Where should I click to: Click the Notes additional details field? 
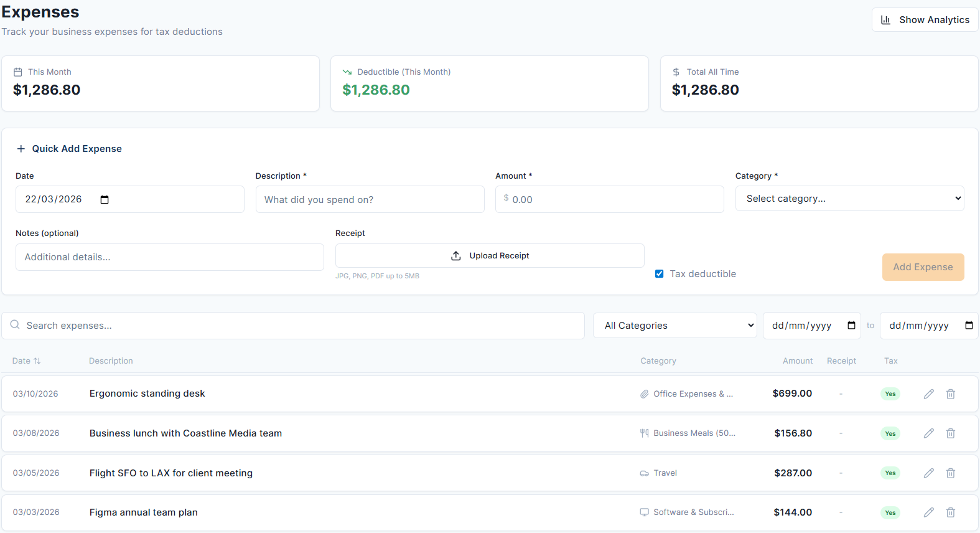169,257
